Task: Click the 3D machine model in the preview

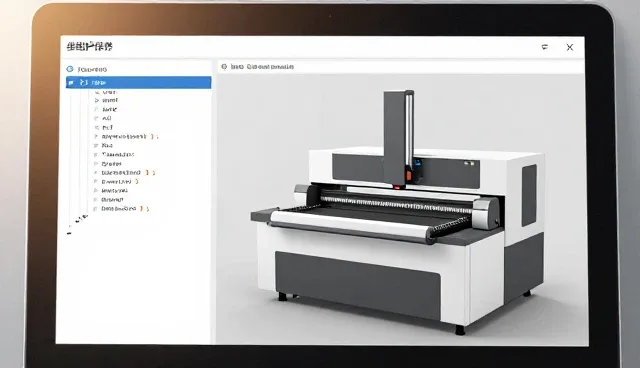Action: point(398,212)
